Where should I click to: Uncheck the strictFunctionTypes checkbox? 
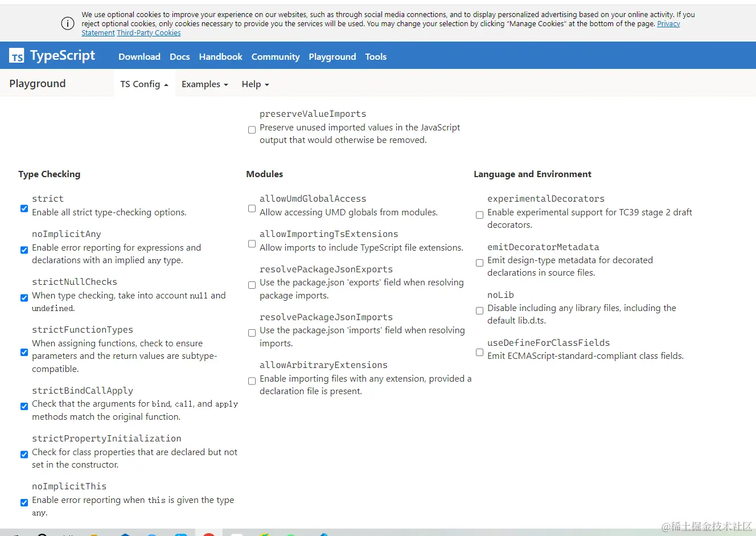(24, 353)
